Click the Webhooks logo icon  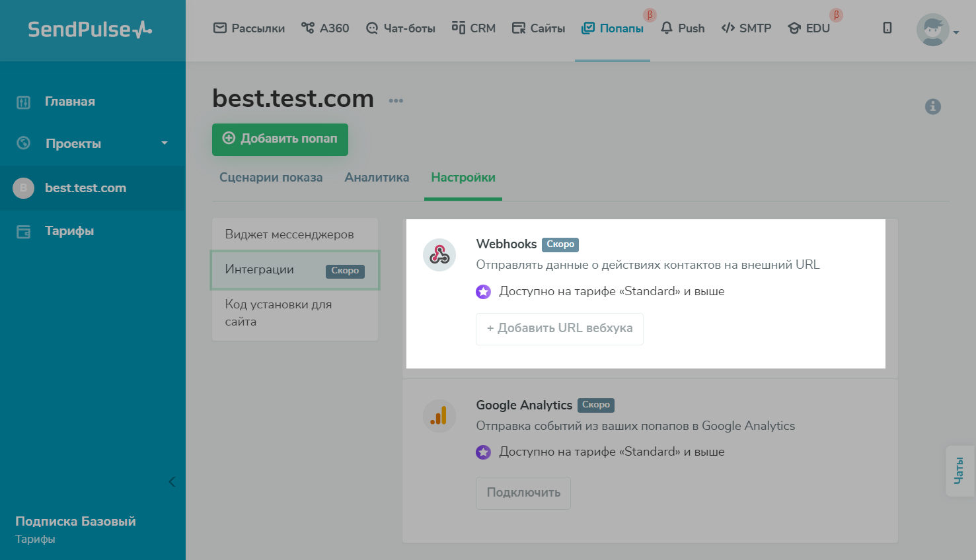coord(439,255)
